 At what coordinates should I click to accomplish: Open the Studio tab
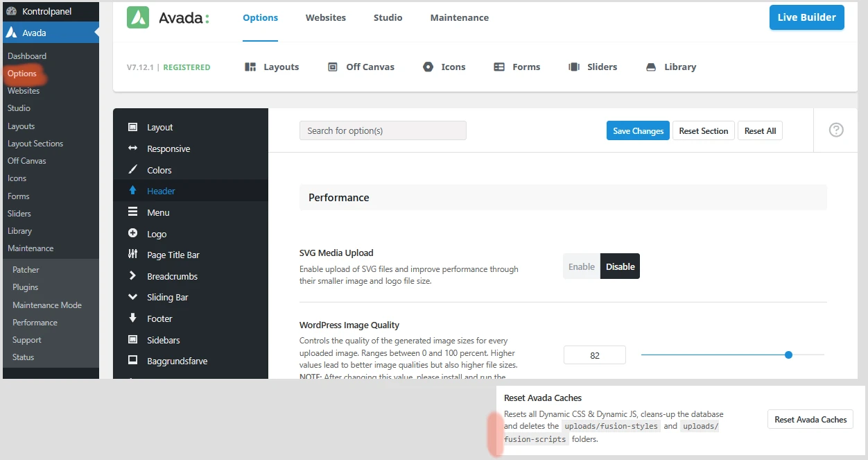point(388,17)
